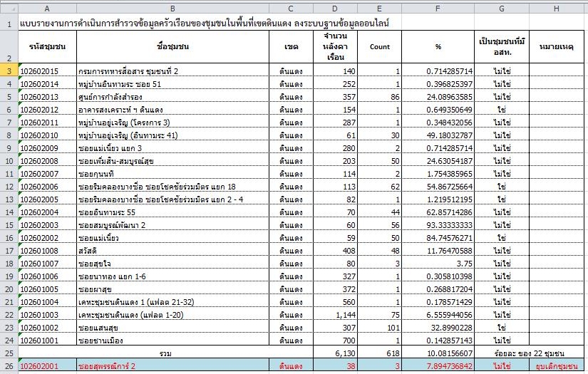This screenshot has width=588, height=374.
Task: Click the red cell with code 102602001
Action: coord(47,366)
